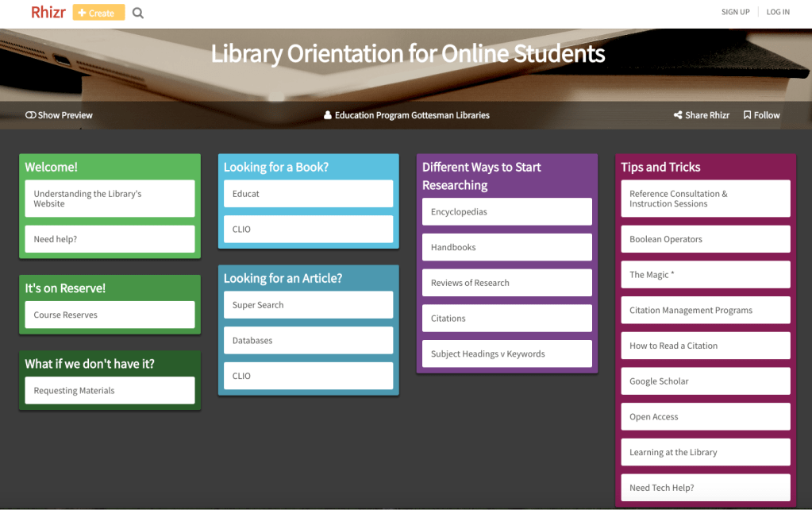This screenshot has width=812, height=510.
Task: Open the Encyclopedias card
Action: (x=506, y=212)
